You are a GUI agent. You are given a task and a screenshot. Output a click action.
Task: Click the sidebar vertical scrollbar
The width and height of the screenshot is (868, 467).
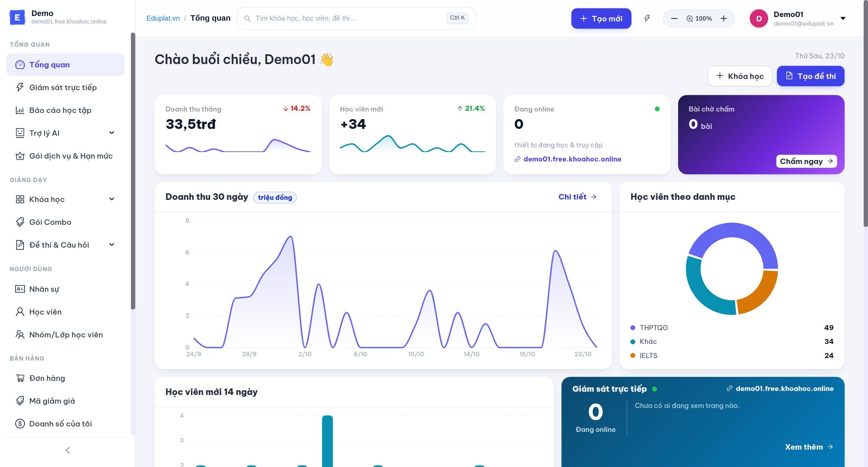click(133, 171)
